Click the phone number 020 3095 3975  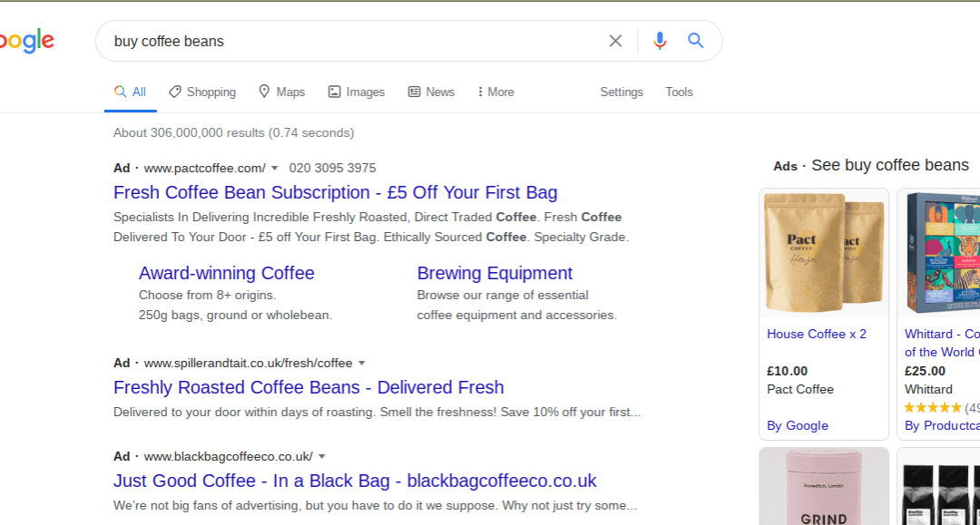[332, 168]
